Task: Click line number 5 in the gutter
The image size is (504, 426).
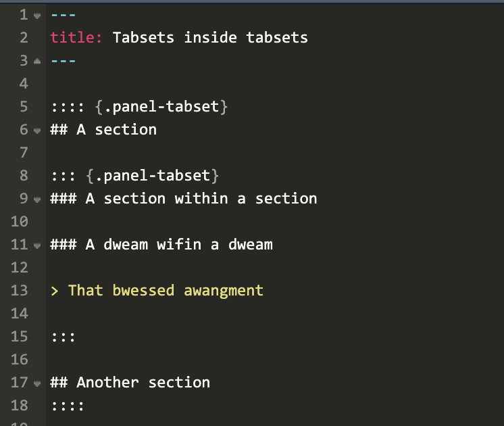Action: 24,107
